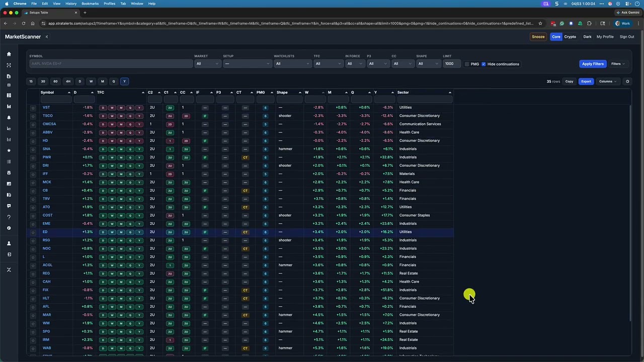644x362 pixels.
Task: Star the ABBV row
Action: point(33,132)
